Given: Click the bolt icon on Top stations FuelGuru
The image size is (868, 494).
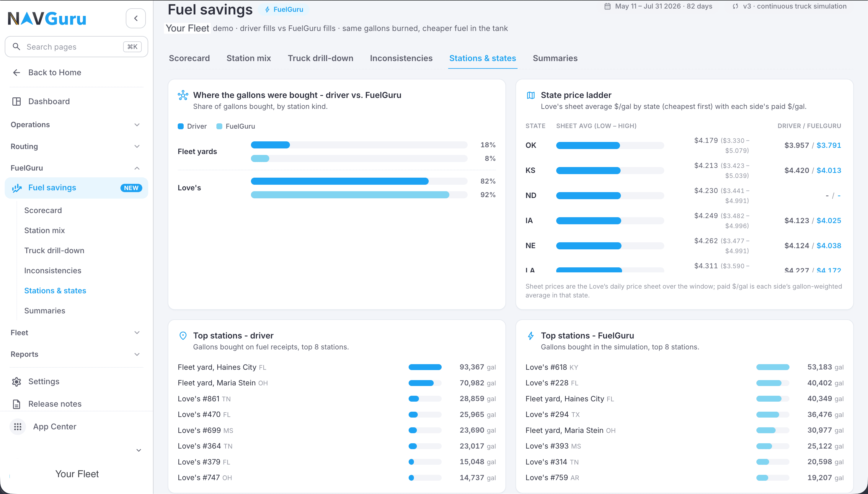Looking at the screenshot, I should [x=531, y=336].
